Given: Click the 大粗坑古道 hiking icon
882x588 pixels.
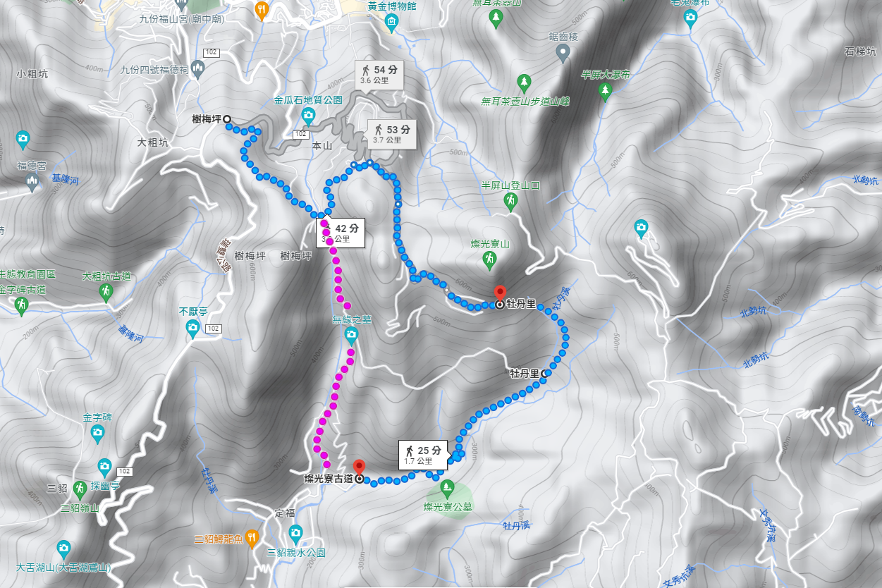Looking at the screenshot, I should (106, 291).
